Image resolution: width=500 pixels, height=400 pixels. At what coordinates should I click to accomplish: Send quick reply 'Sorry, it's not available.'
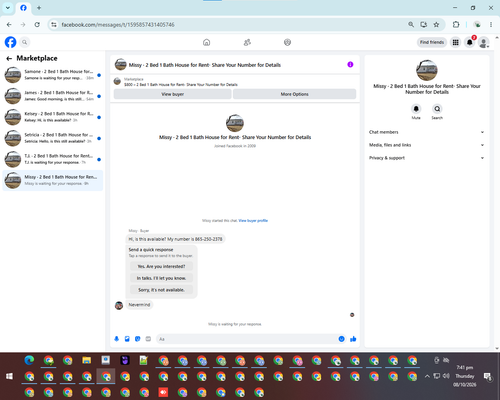click(x=161, y=290)
